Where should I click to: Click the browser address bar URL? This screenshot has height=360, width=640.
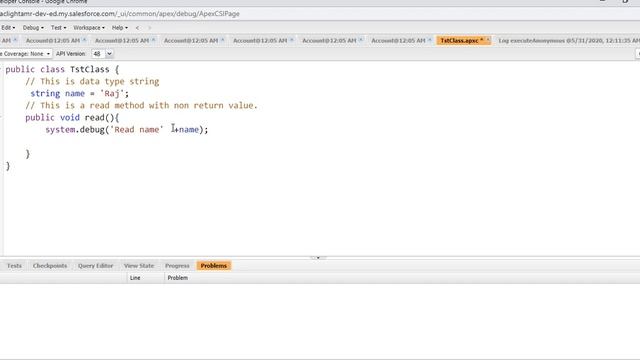click(120, 14)
